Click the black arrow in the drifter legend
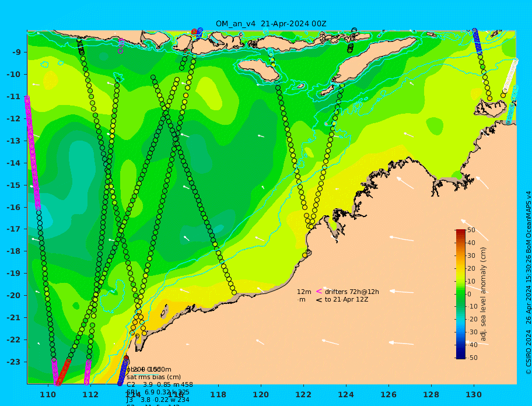 [x=319, y=300]
